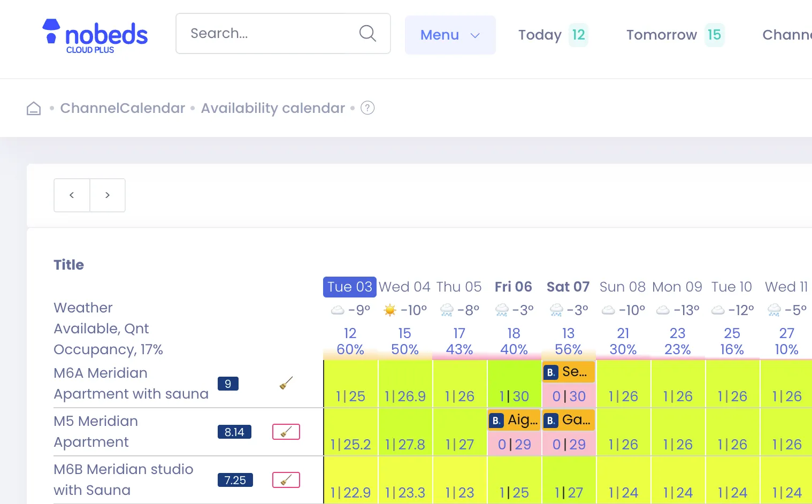Select M5 Meridian cell '1|25.2' on Tue 03

pos(350,432)
